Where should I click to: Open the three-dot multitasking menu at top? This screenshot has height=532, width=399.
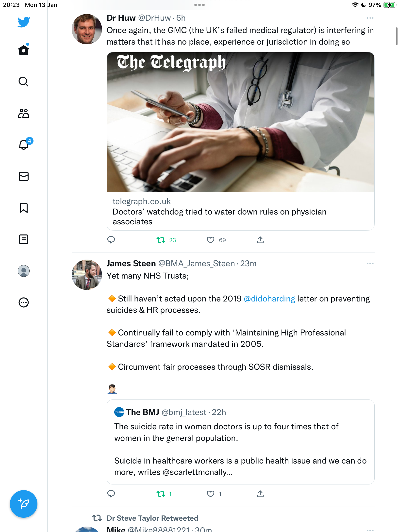(x=199, y=5)
